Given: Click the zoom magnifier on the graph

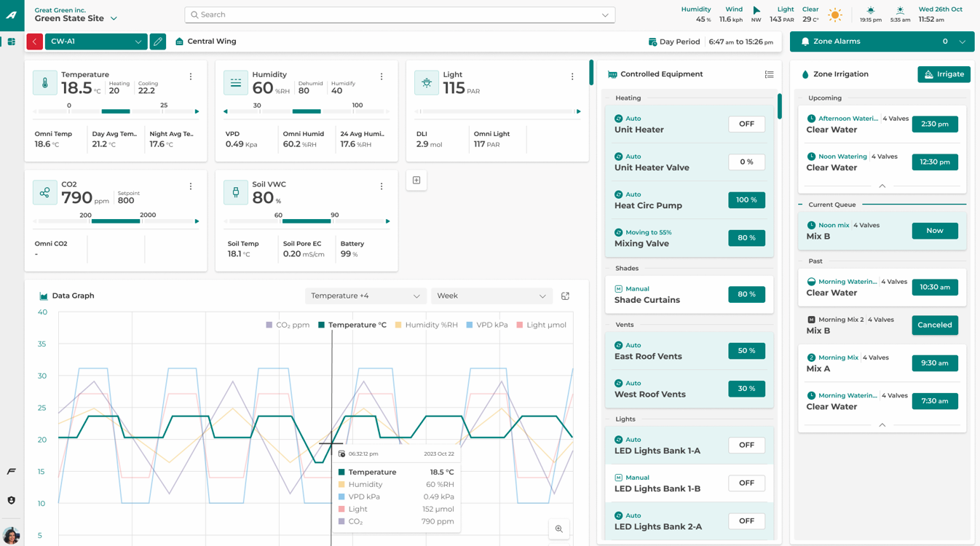Looking at the screenshot, I should point(559,529).
